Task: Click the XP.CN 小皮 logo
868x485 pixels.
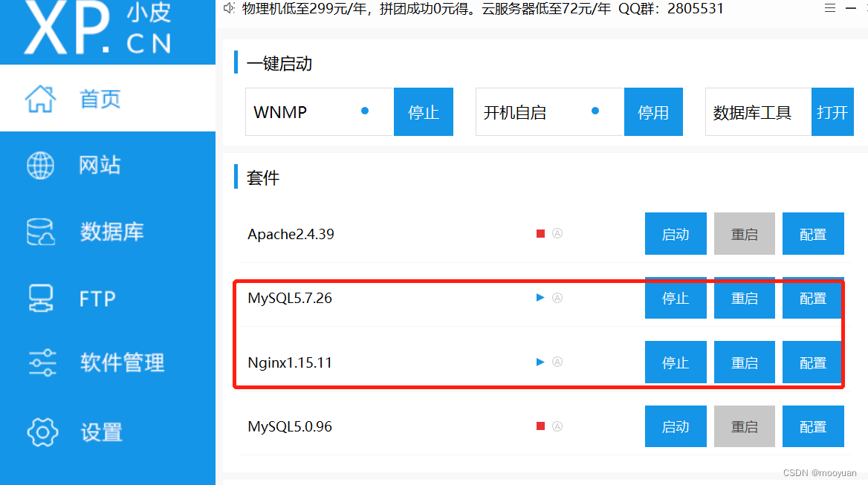Action: click(98, 27)
